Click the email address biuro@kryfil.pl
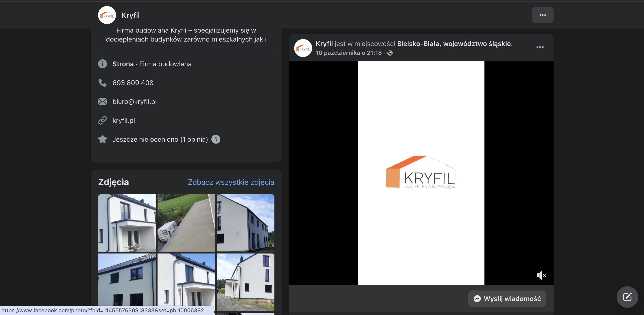 [134, 101]
